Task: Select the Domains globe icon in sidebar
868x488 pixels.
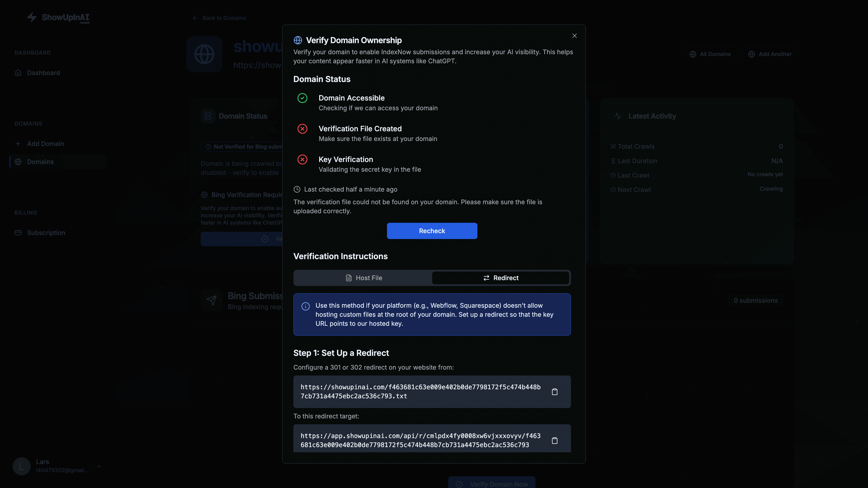Action: click(18, 162)
